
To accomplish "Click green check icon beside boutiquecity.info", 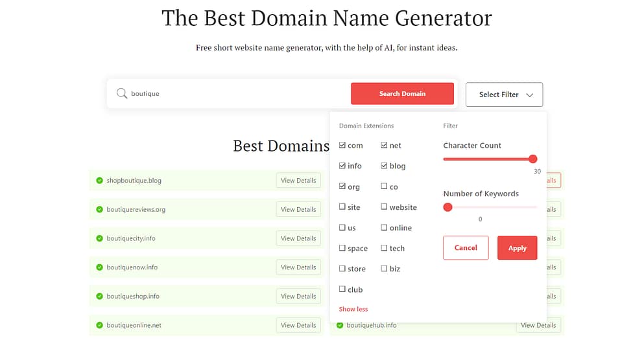I will click(x=99, y=238).
